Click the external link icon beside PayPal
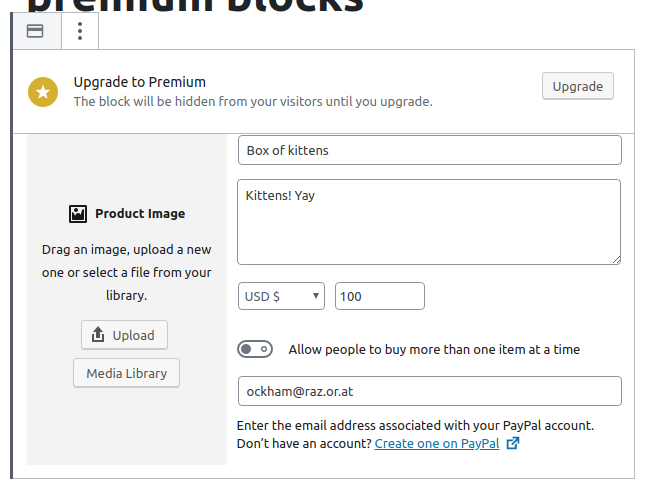Screen dimensions: 646x494 [513, 443]
